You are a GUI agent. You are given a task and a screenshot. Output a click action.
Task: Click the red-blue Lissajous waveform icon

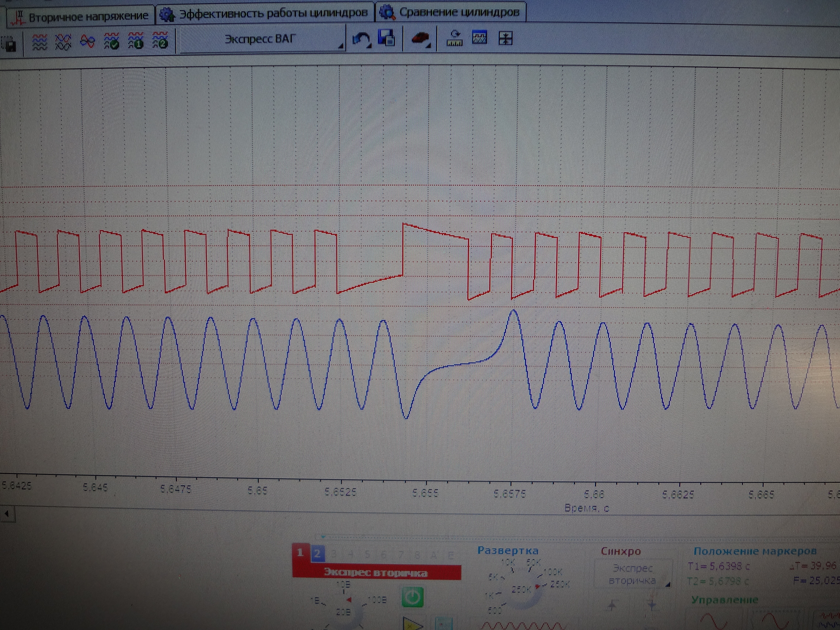coord(87,41)
